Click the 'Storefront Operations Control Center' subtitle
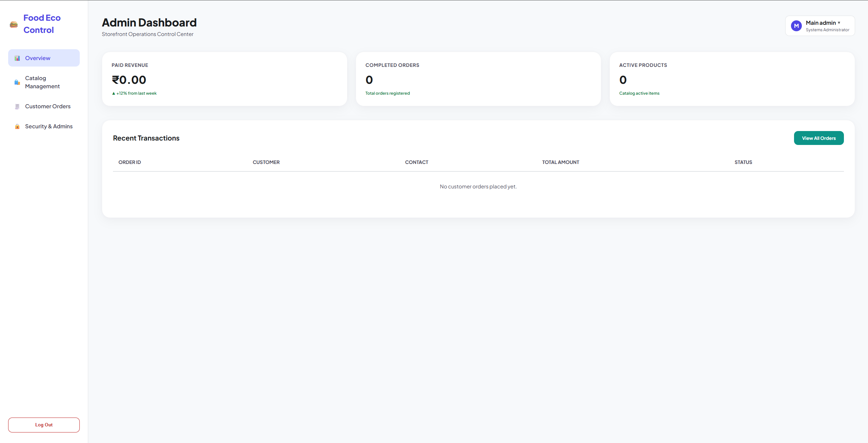Viewport: 868px width, 443px height. click(x=148, y=34)
